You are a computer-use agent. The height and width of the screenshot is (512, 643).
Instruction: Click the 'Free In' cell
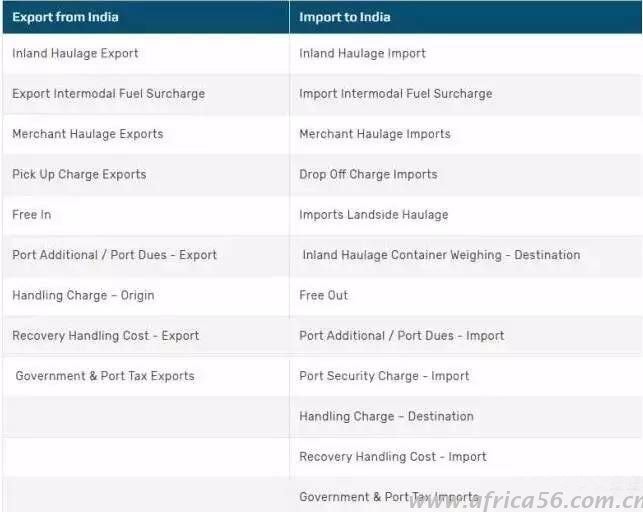(x=31, y=215)
